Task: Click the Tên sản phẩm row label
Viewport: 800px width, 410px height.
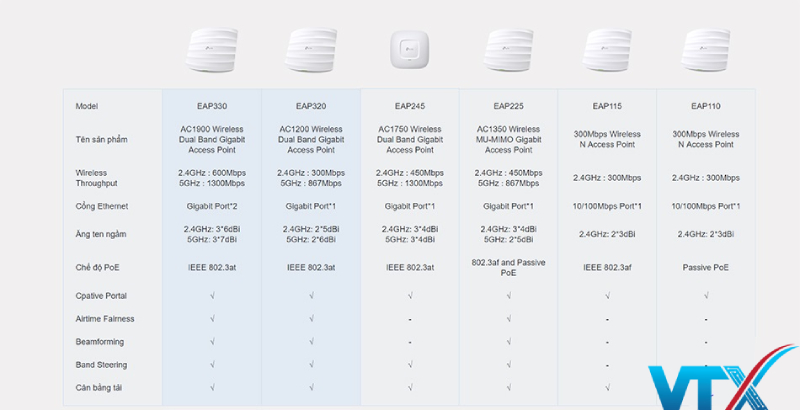Action: click(102, 139)
